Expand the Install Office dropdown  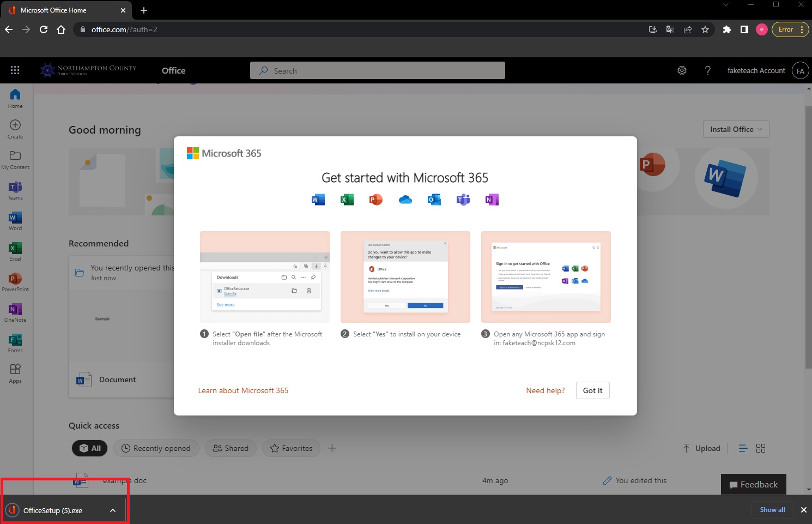[736, 129]
